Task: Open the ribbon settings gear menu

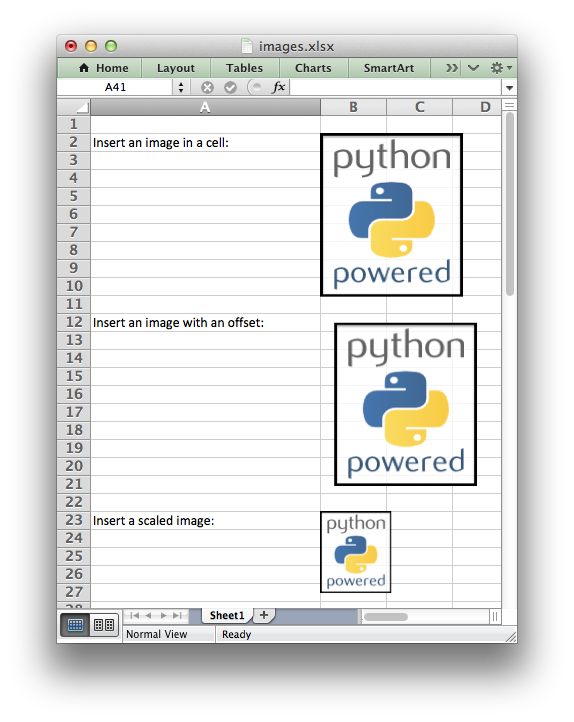Action: [501, 68]
